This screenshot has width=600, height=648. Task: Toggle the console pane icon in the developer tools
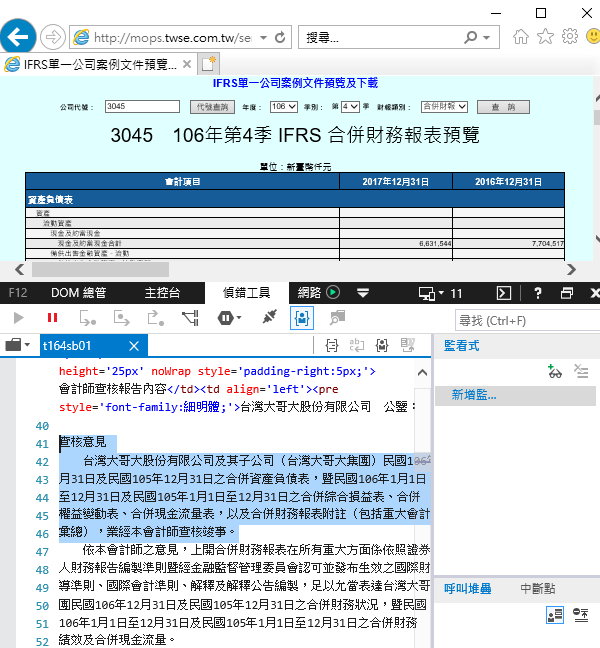tap(504, 293)
